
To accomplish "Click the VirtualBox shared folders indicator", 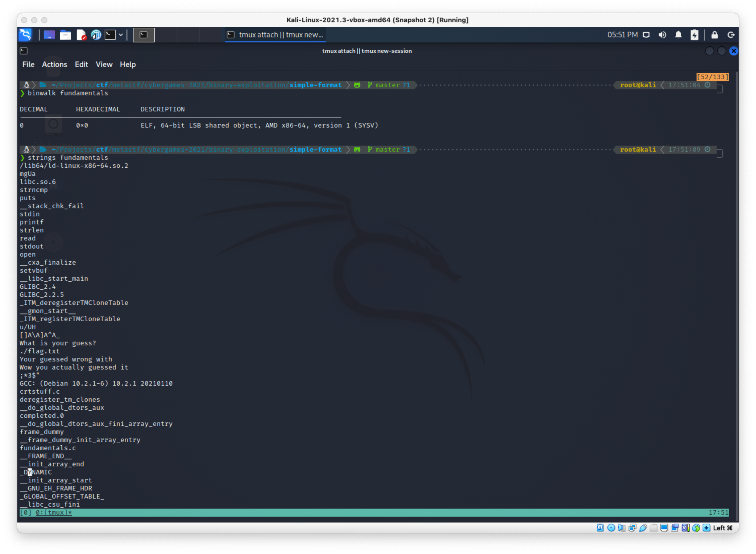I will pyautogui.click(x=654, y=528).
